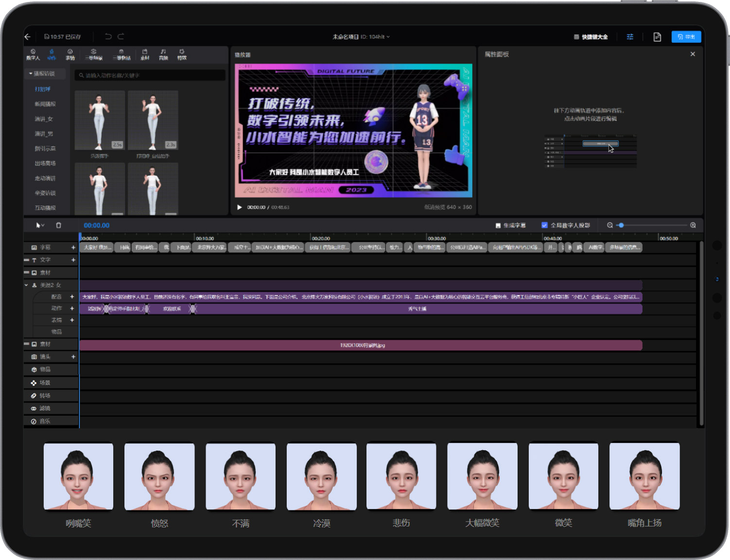Select the voiceover text clip
Image resolution: width=730 pixels, height=560 pixels.
pos(361,297)
